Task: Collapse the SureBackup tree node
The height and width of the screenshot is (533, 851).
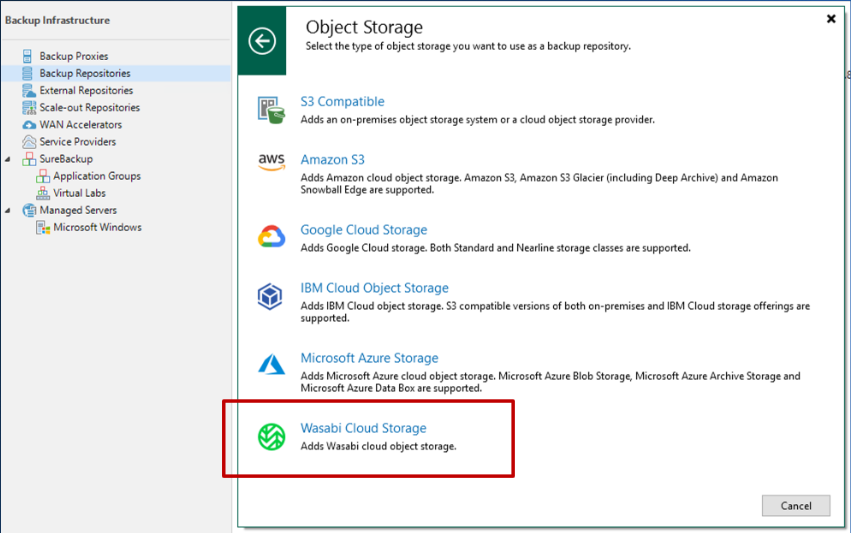Action: click(x=8, y=159)
